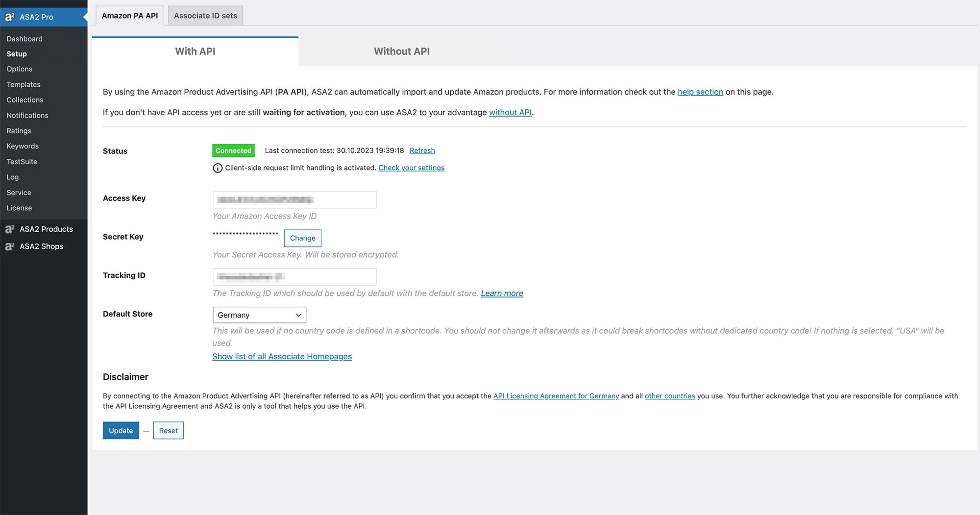Switch to the Amazon PA API tab

[x=130, y=16]
